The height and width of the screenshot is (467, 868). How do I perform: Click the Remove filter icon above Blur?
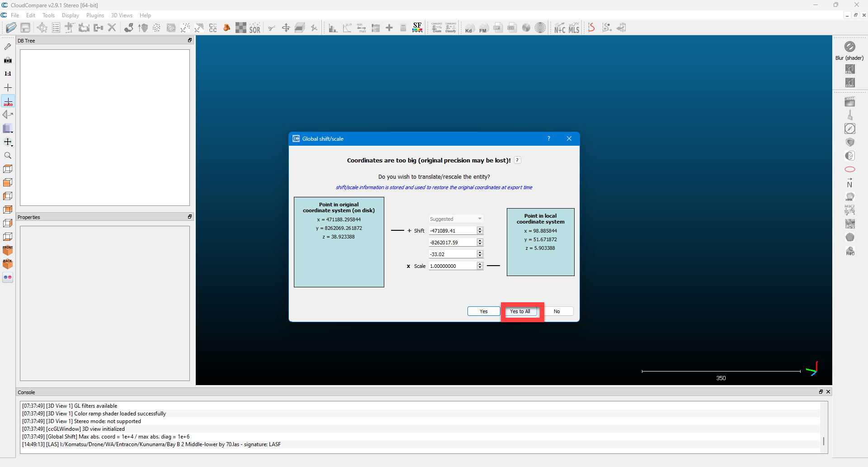pos(849,47)
